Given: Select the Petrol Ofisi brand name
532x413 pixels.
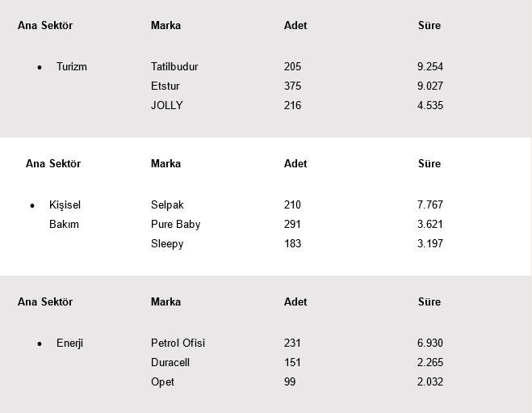Looking at the screenshot, I should 178,343.
